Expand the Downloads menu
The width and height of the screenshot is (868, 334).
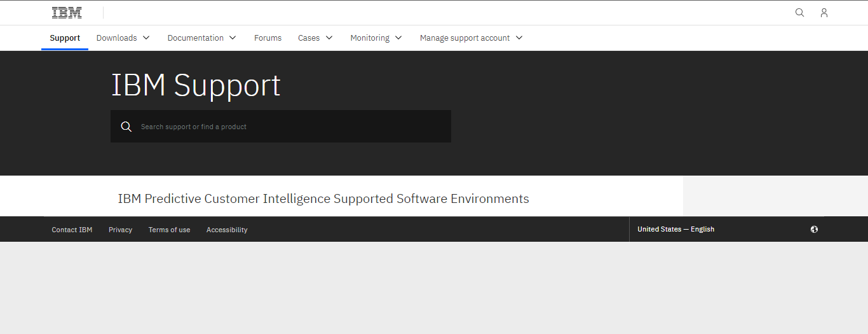click(x=123, y=38)
